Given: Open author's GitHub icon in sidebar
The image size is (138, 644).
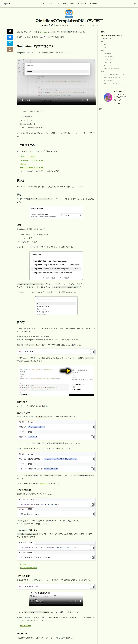Looking at the screenshot, I should point(117,100).
